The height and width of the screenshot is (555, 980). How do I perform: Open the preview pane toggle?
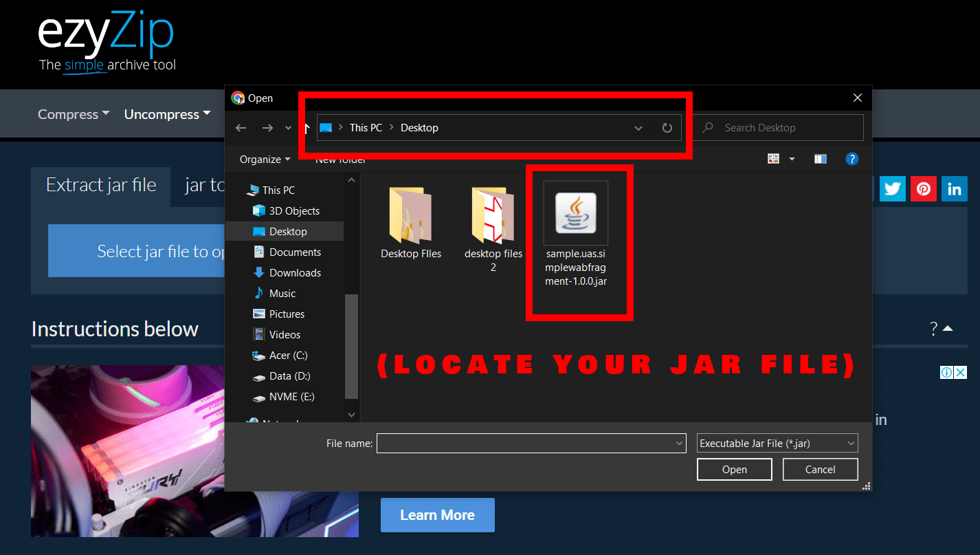tap(820, 158)
